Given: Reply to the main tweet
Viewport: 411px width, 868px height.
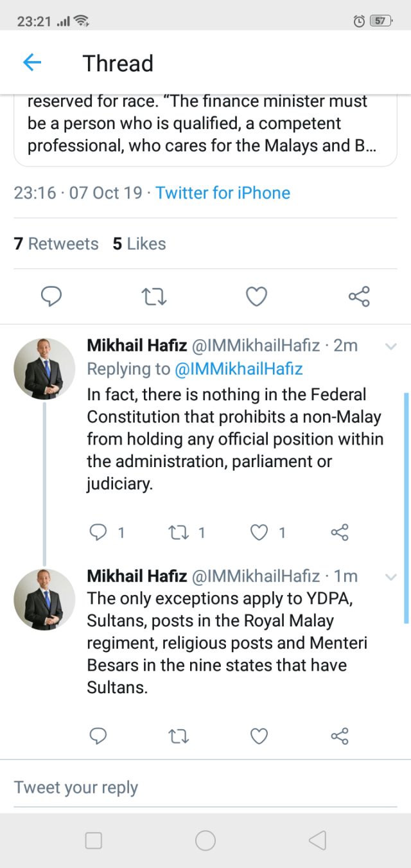Looking at the screenshot, I should (51, 296).
